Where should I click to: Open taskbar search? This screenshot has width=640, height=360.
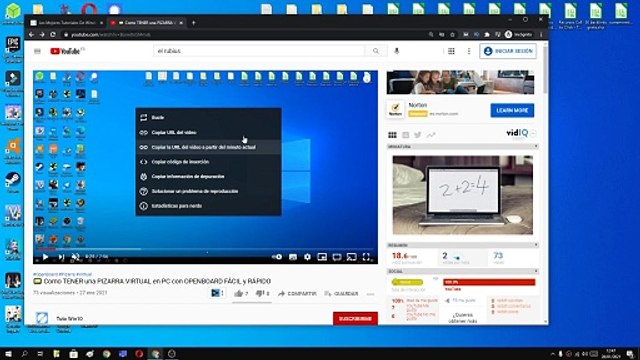coord(24,354)
